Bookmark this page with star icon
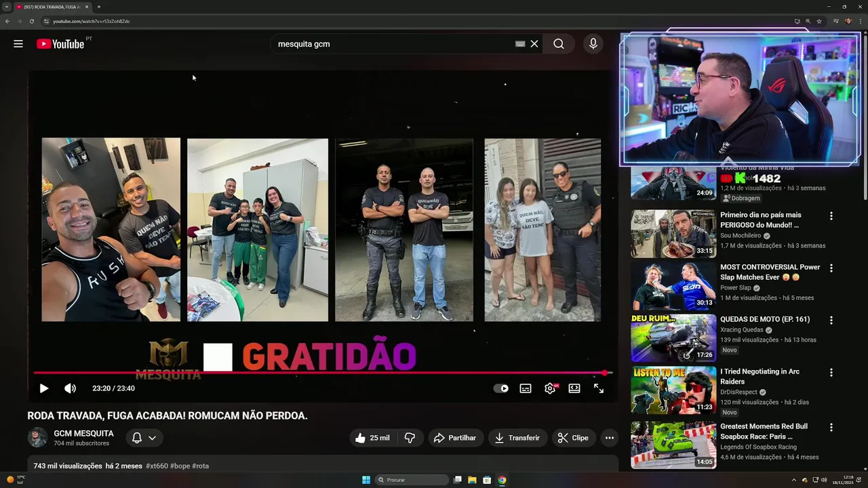868x488 pixels. (x=819, y=21)
